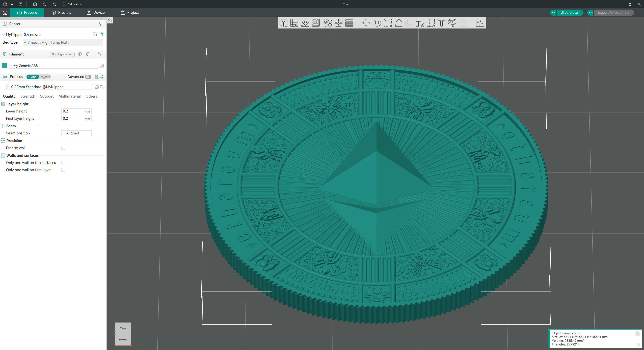
Task: Click the Add model cube icon
Action: pyautogui.click(x=283, y=23)
